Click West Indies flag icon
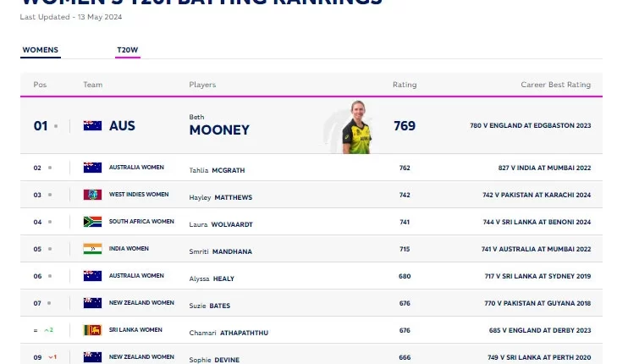 click(92, 195)
